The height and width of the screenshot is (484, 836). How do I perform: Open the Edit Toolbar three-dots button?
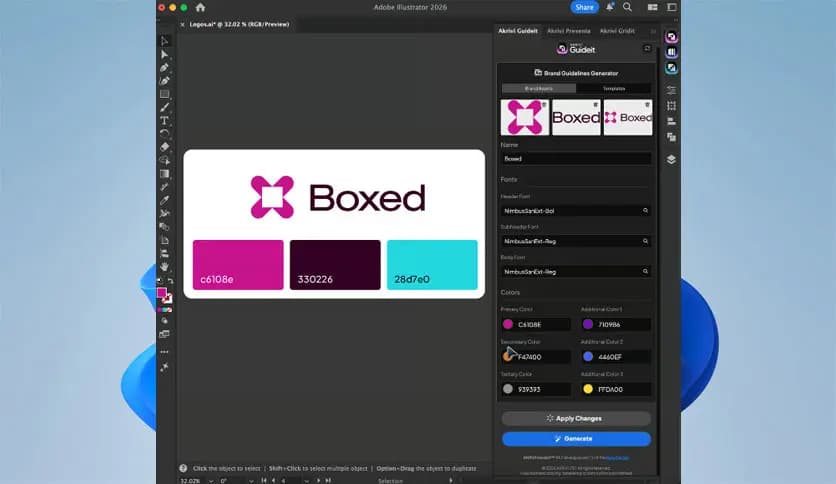pyautogui.click(x=164, y=352)
